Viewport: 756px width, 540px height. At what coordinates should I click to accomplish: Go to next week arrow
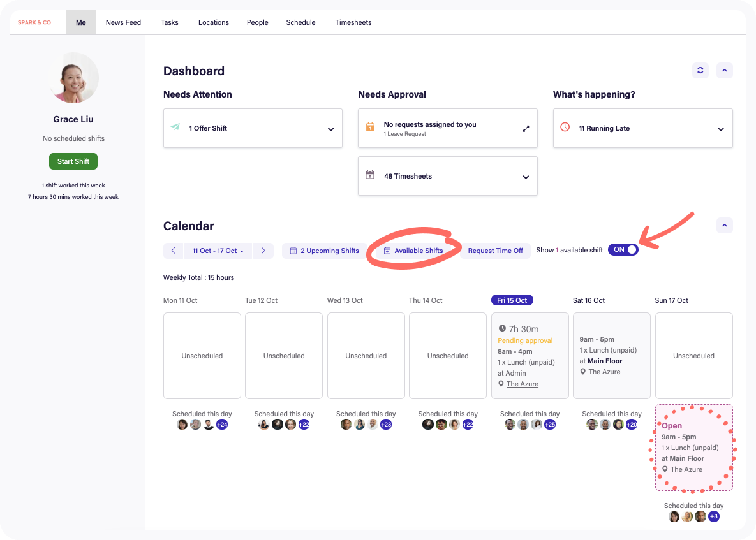[x=263, y=251]
